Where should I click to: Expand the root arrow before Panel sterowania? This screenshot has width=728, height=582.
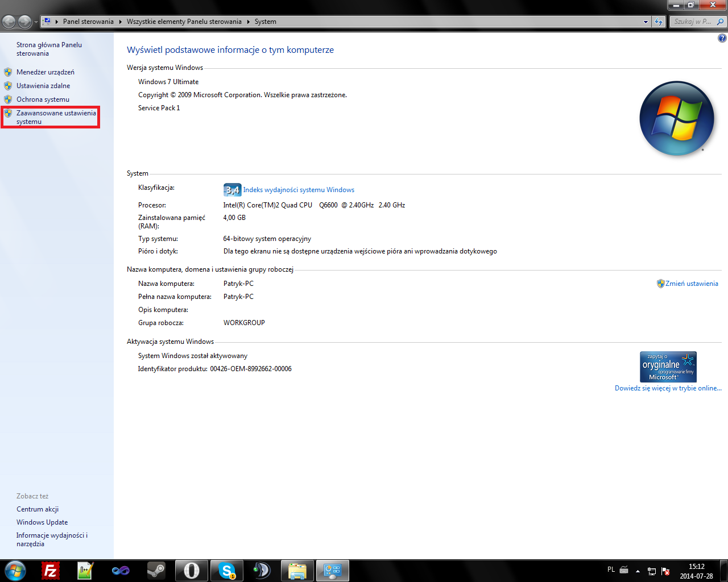pyautogui.click(x=57, y=22)
